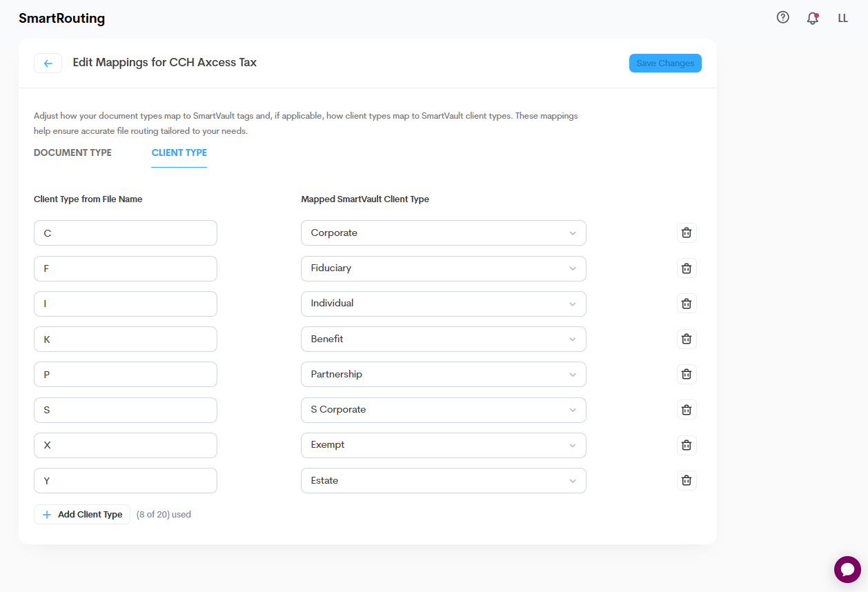This screenshot has width=868, height=592.
Task: Delete the Corporate mapping row
Action: (687, 233)
